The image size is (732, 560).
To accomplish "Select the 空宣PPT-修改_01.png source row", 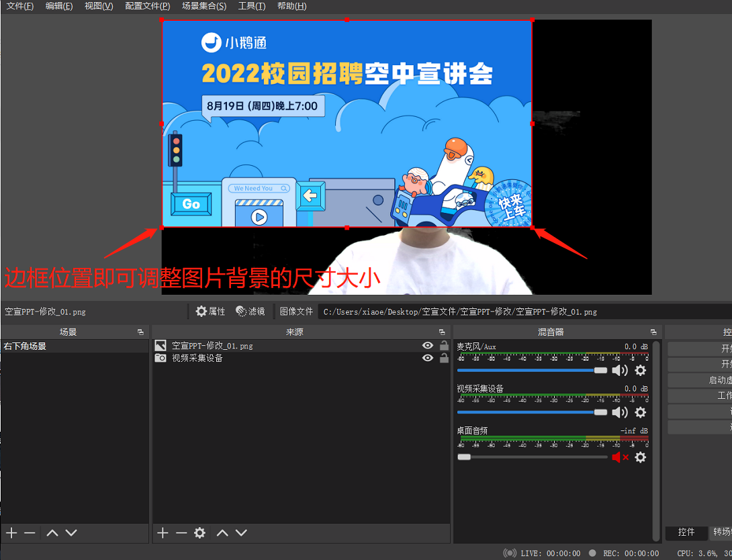I will tap(301, 346).
